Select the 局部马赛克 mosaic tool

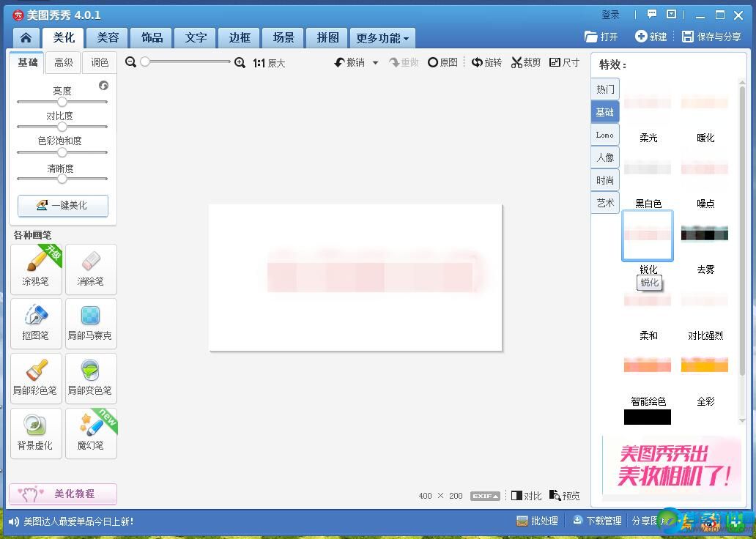pos(91,324)
